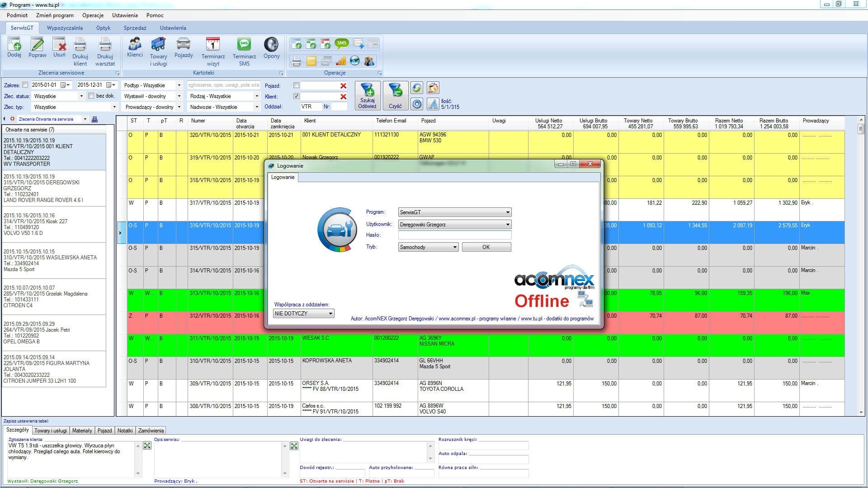The image size is (868, 488).
Task: Uncheck the Klient filter checkbox
Action: [x=296, y=96]
